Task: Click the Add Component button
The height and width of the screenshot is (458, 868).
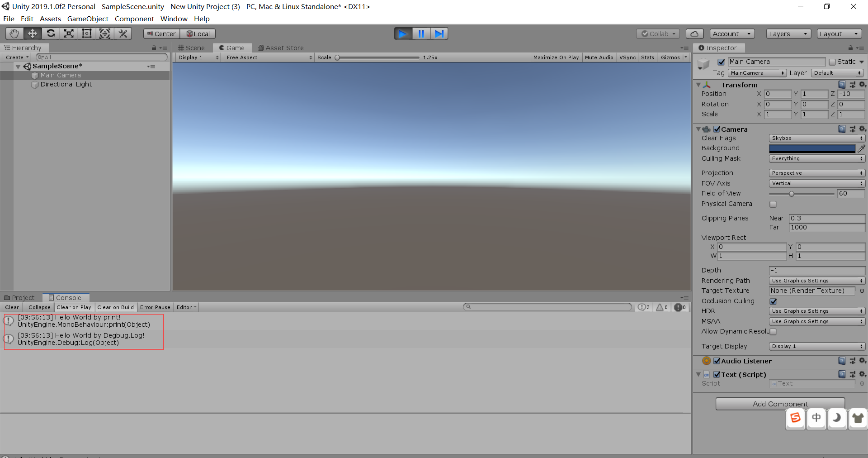Action: click(779, 404)
